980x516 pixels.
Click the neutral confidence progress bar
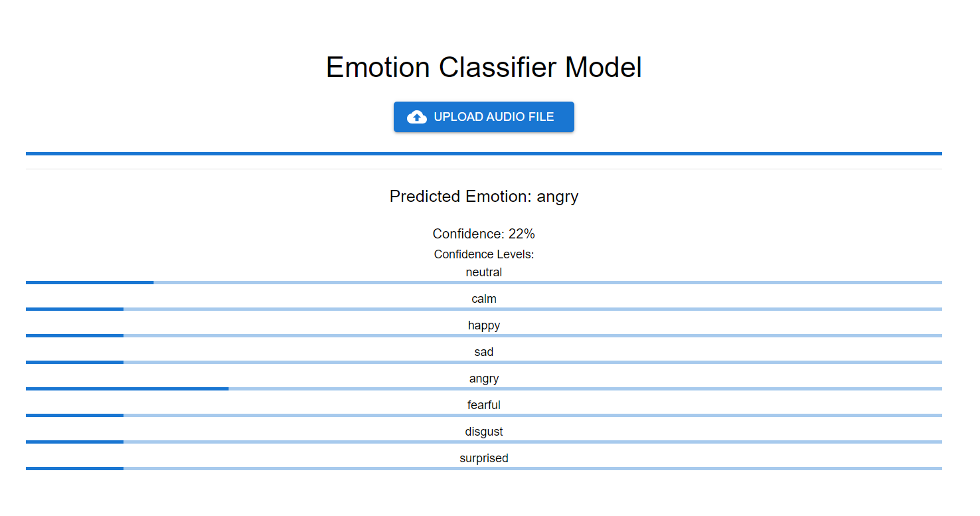pyautogui.click(x=484, y=283)
